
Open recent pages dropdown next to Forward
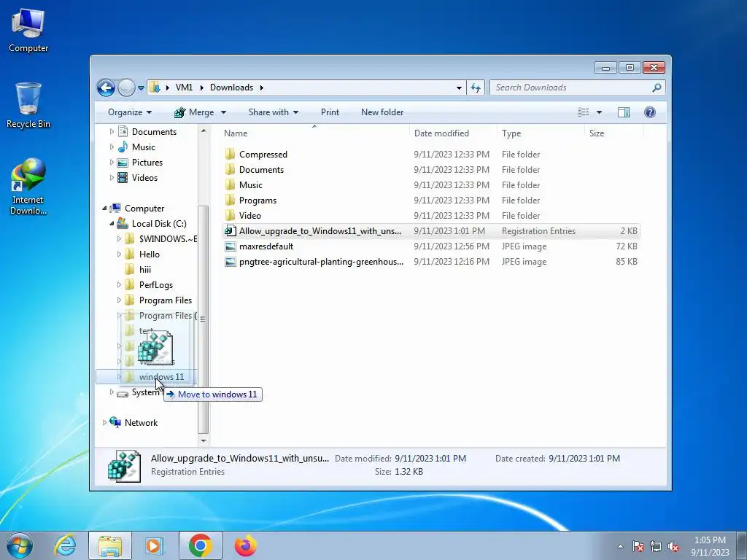coord(141,88)
